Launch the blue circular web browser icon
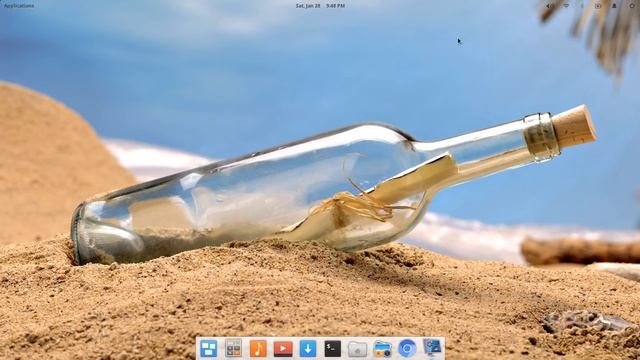Viewport: 640px width, 360px height. [x=407, y=349]
